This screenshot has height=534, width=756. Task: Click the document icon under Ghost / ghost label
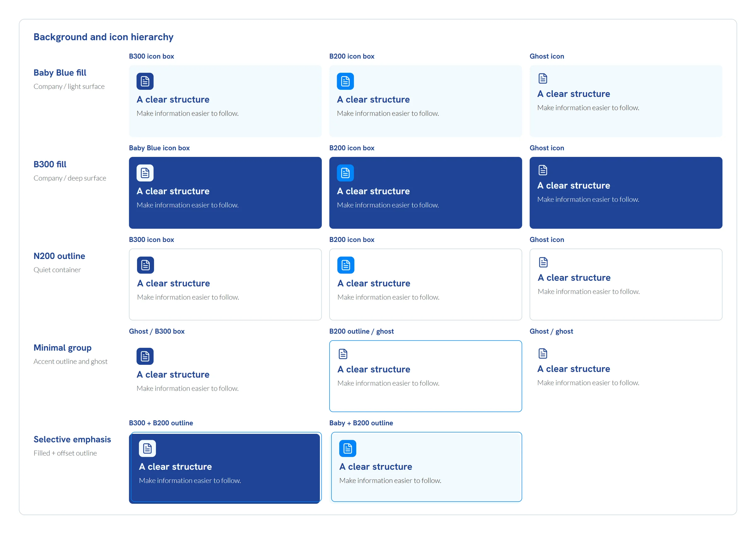(543, 353)
